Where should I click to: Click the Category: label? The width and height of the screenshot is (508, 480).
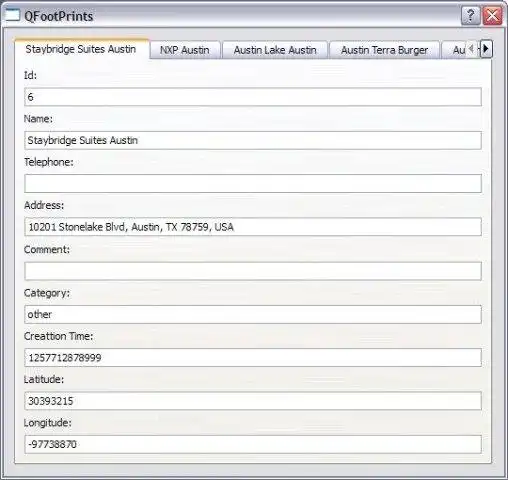[47, 293]
